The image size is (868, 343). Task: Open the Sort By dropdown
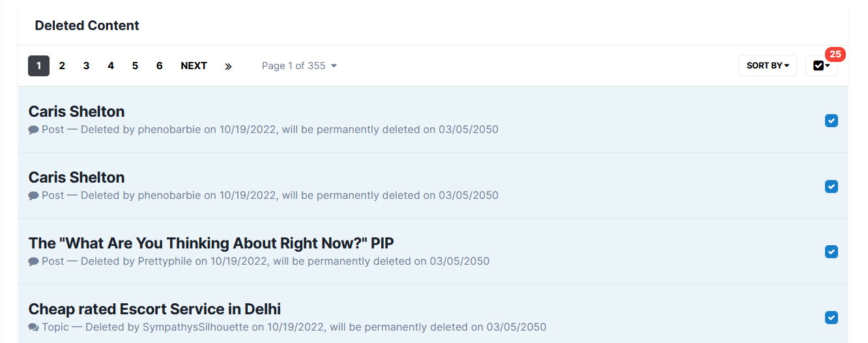click(767, 66)
